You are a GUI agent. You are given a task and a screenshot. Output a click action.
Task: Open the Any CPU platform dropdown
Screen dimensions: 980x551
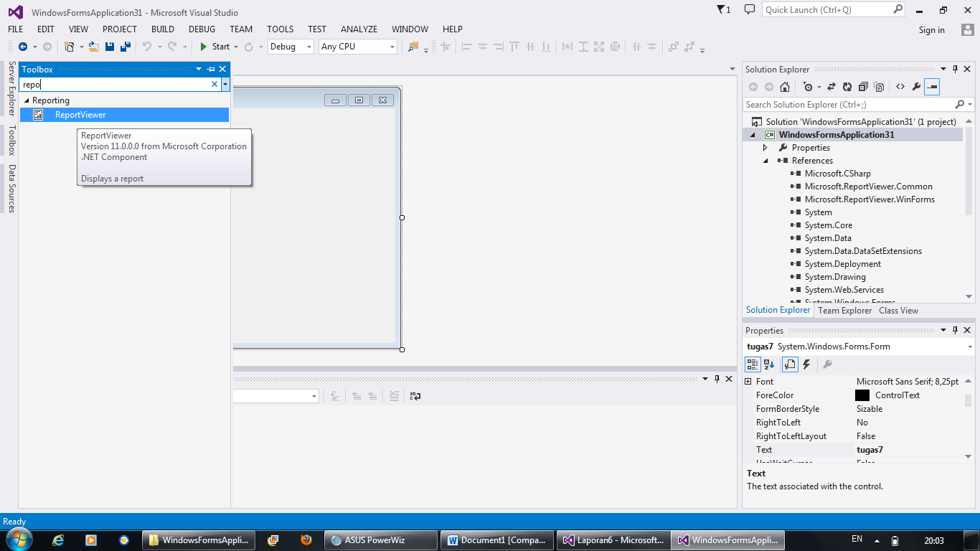pos(392,46)
